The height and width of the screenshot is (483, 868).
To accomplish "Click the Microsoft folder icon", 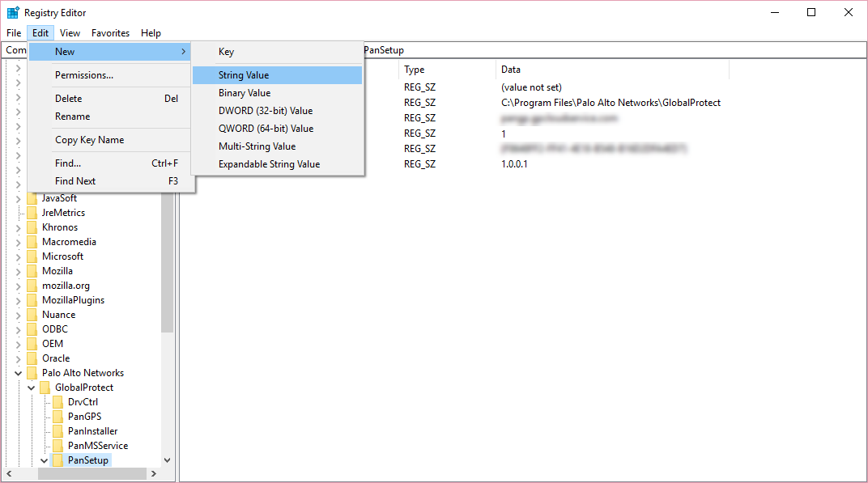I will click(32, 256).
